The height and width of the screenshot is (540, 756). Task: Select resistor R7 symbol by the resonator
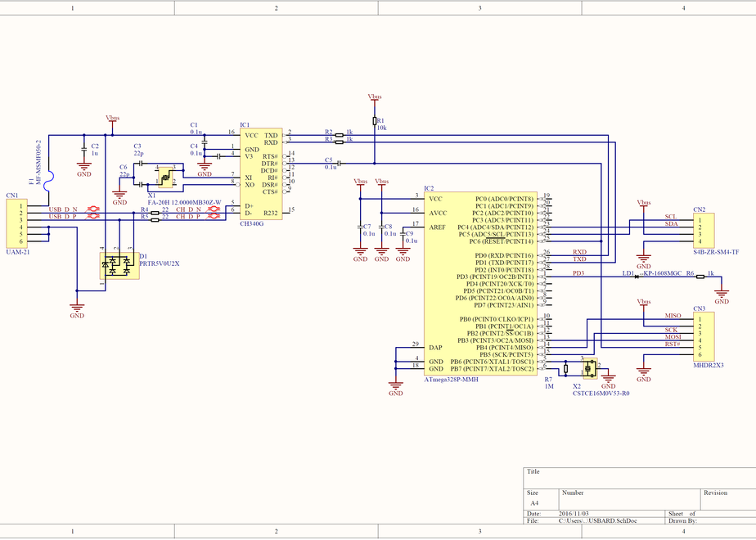click(x=565, y=368)
